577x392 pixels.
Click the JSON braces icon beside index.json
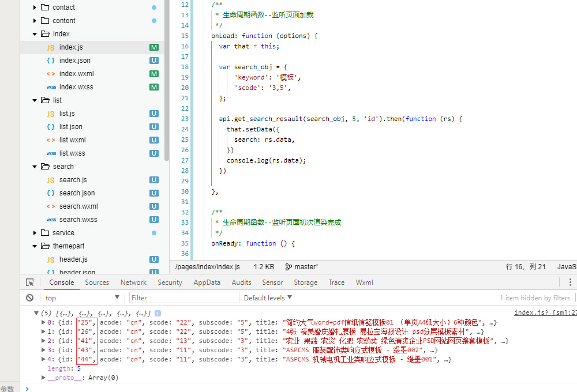click(x=51, y=61)
